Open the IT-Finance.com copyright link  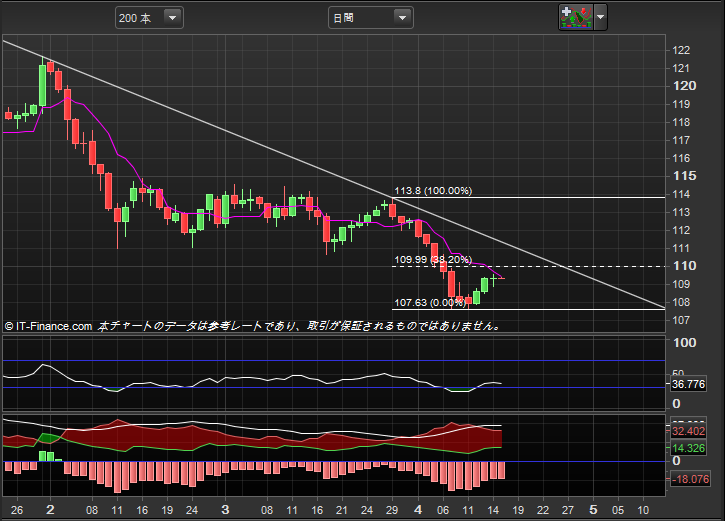(x=49, y=326)
